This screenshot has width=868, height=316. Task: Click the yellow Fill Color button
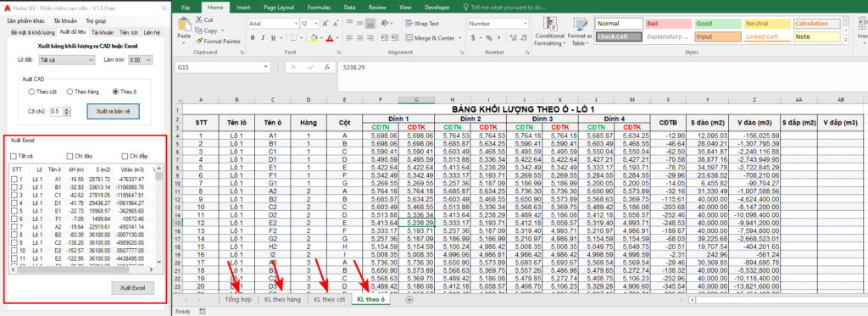(x=314, y=38)
